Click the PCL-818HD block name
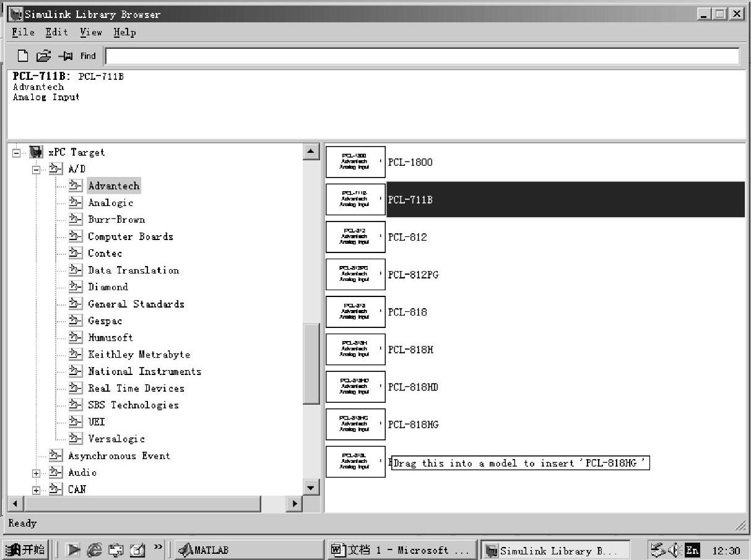 click(x=413, y=387)
